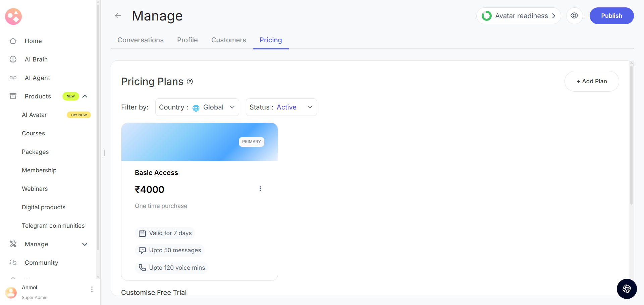Viewport: 644px width, 305px height.
Task: Click the AI Brain sidebar icon
Action: pyautogui.click(x=13, y=59)
